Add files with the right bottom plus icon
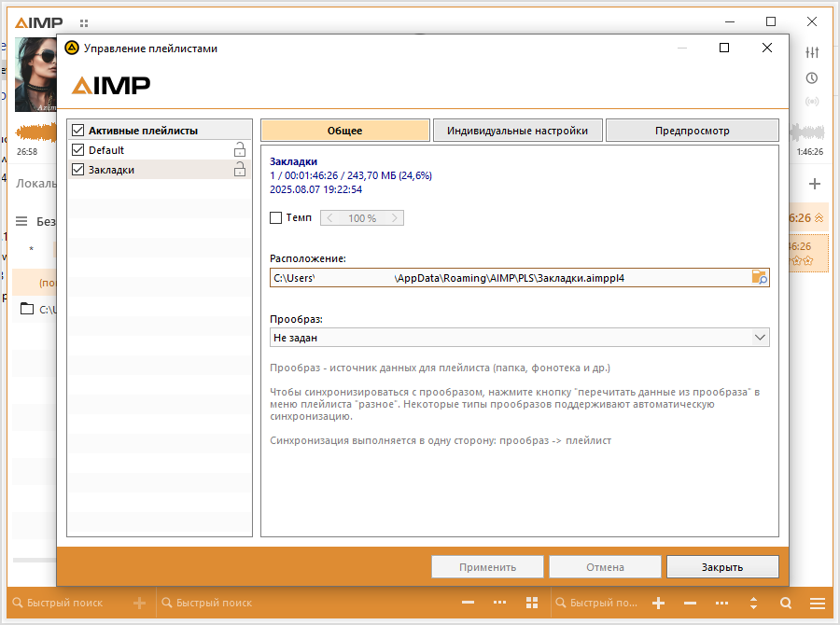Viewport: 840px width, 625px height. click(658, 603)
